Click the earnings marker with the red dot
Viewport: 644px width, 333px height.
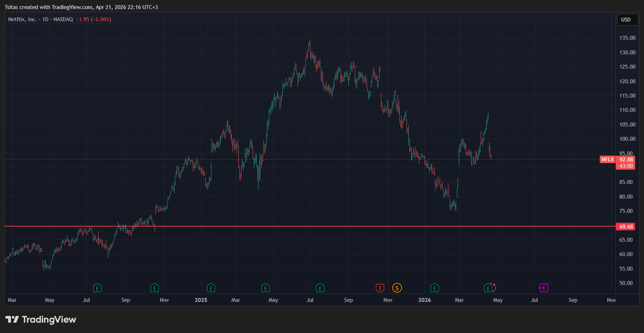pos(489,288)
